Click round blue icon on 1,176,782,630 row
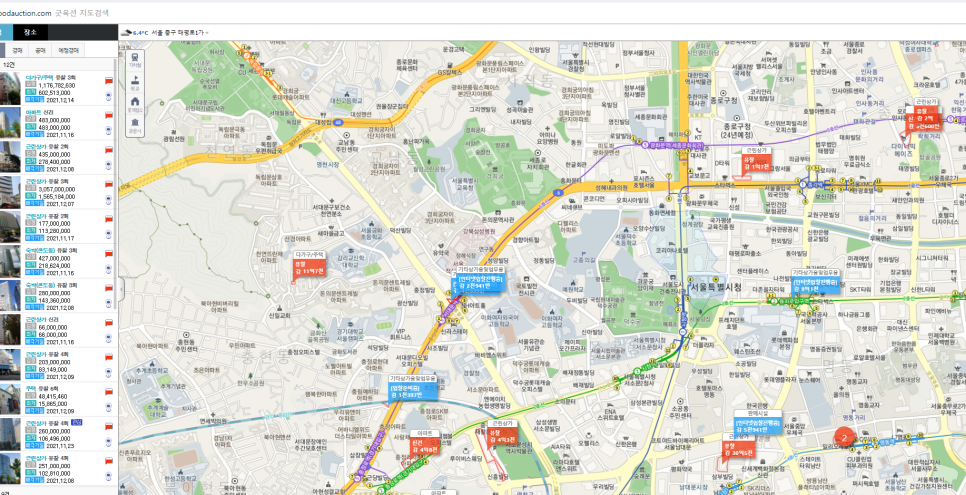The height and width of the screenshot is (495, 966). (x=108, y=96)
